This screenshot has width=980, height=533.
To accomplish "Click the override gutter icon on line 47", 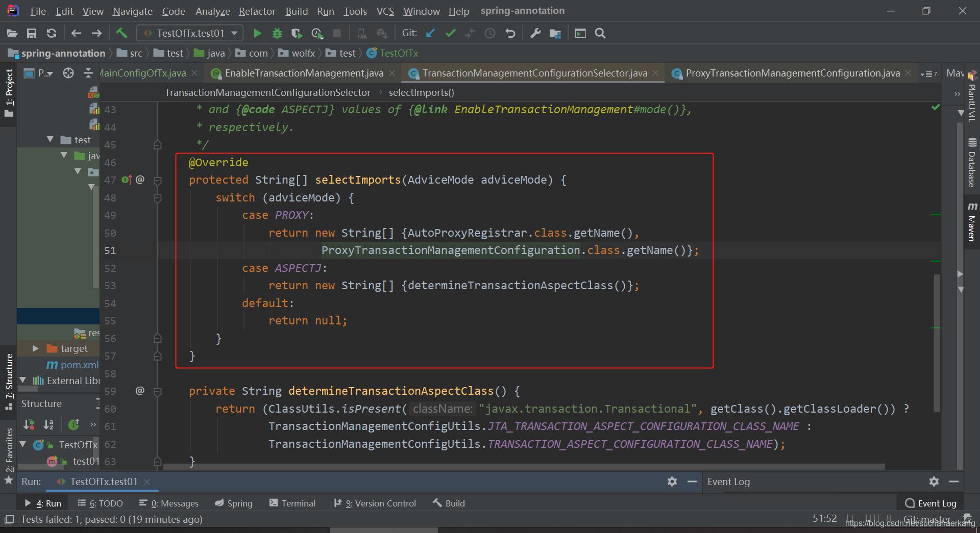I will pyautogui.click(x=127, y=180).
